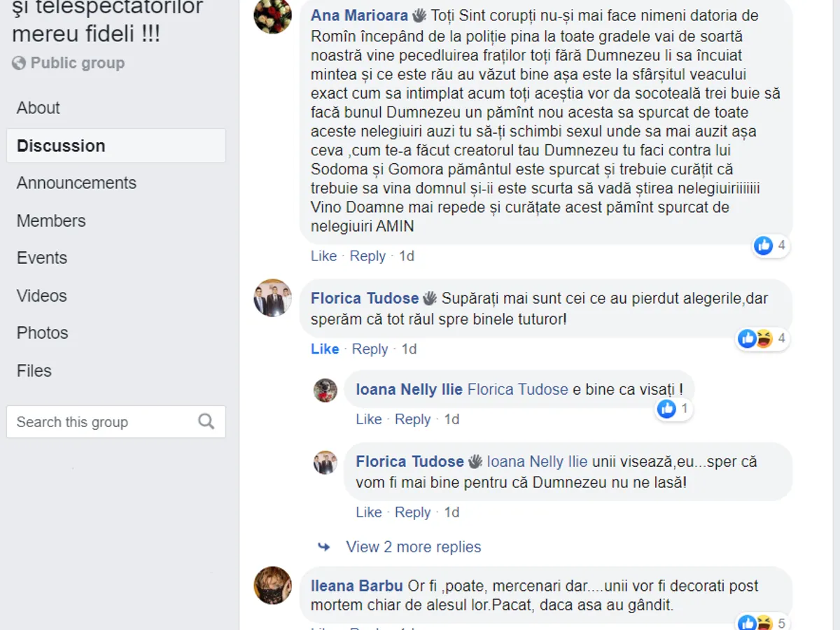
Task: Open the About section in sidebar
Action: coord(38,108)
